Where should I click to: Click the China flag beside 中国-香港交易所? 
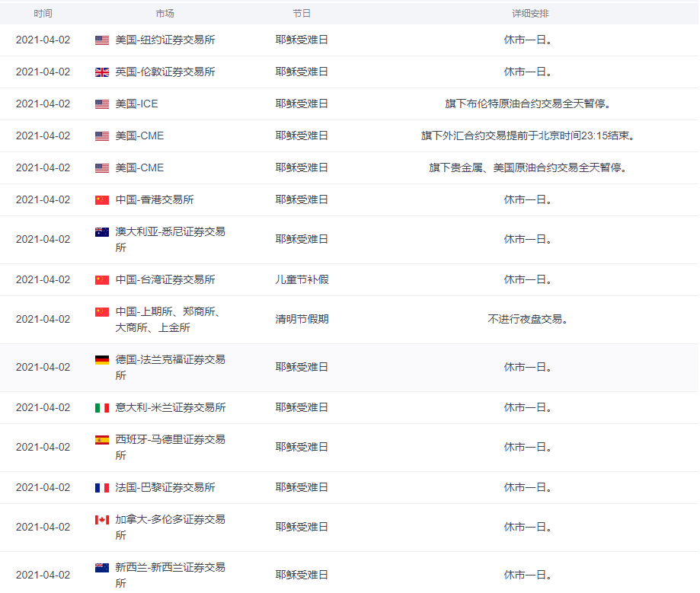(x=102, y=200)
